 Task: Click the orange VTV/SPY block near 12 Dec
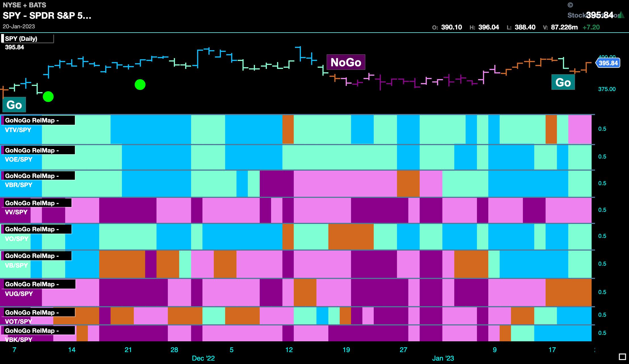point(288,129)
